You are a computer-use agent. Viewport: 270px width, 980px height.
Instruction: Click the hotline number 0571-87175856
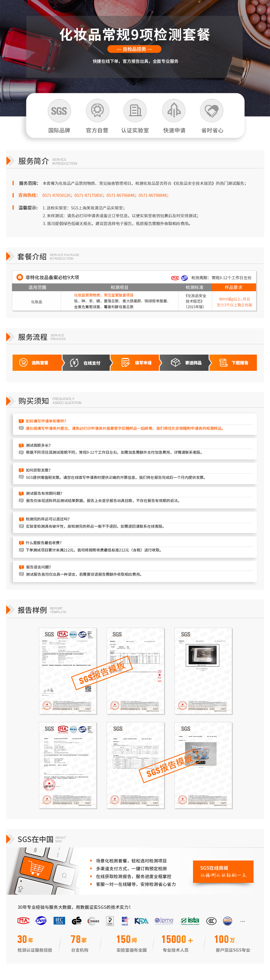click(89, 195)
